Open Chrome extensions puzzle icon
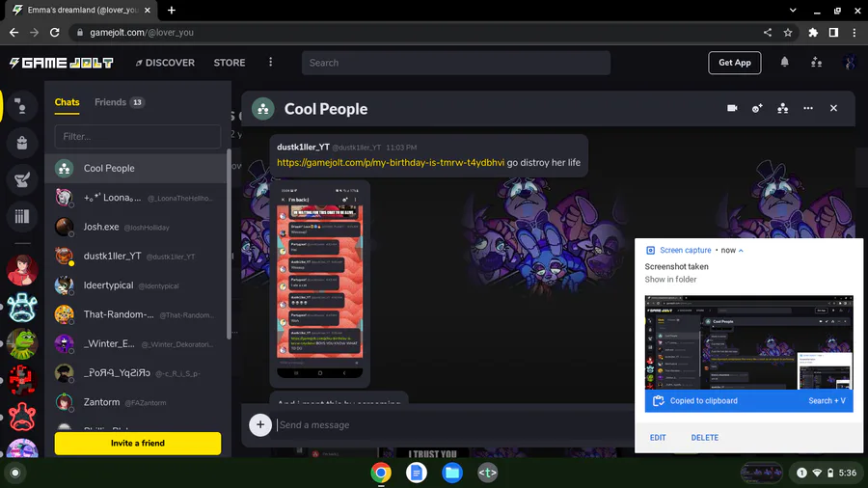This screenshot has height=488, width=868. [x=813, y=33]
